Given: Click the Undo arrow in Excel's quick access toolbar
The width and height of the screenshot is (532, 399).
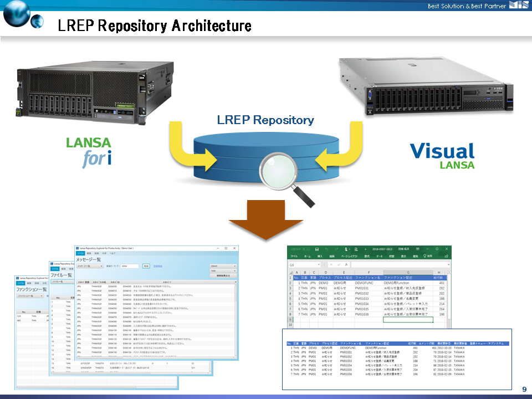Looking at the screenshot, I should 327,249.
